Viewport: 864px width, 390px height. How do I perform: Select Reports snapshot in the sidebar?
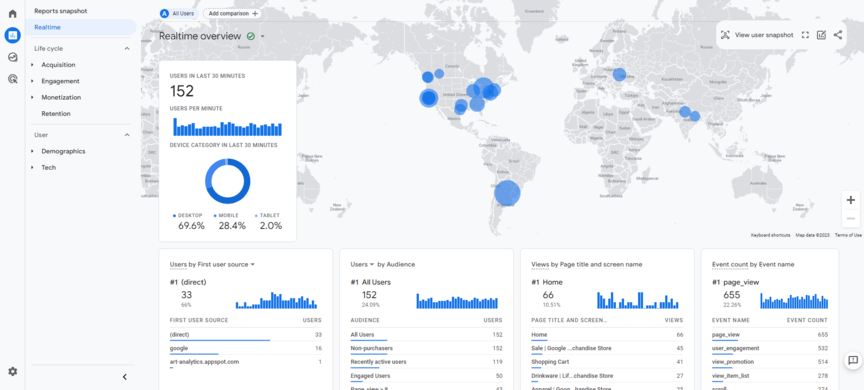(61, 11)
